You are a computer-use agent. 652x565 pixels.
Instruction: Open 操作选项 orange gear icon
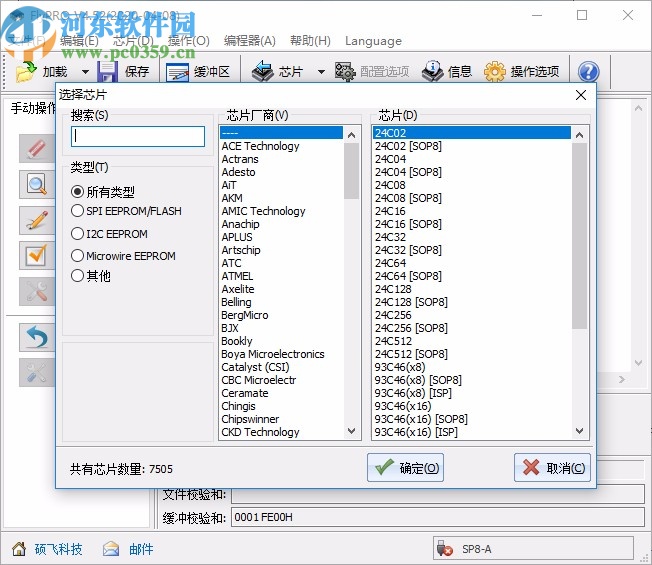[x=495, y=72]
